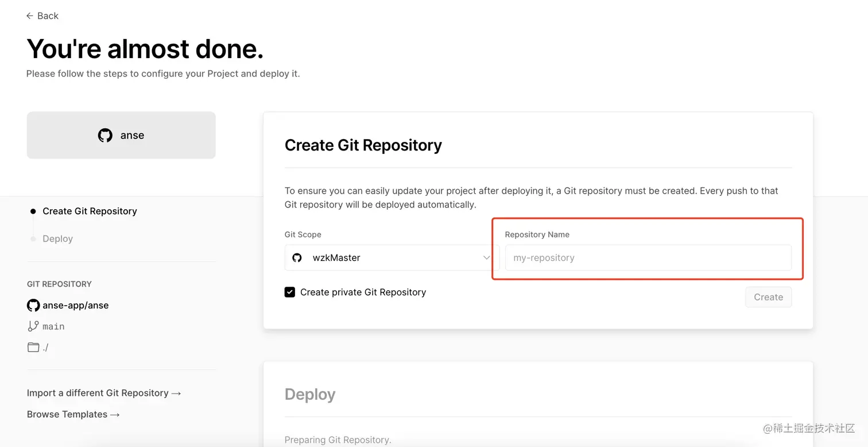
Task: Import a different Git Repository
Action: 104,393
